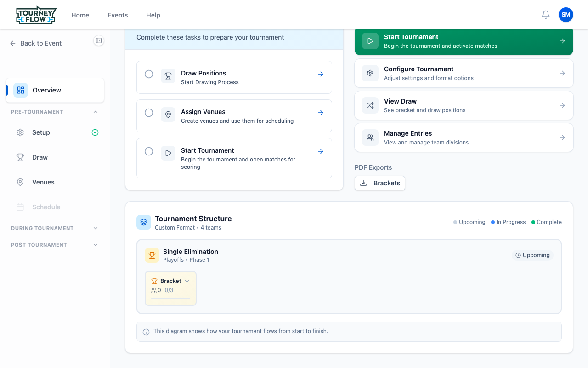The image size is (588, 368).
Task: Click the Draw Positions trophy icon
Action: coord(168,76)
